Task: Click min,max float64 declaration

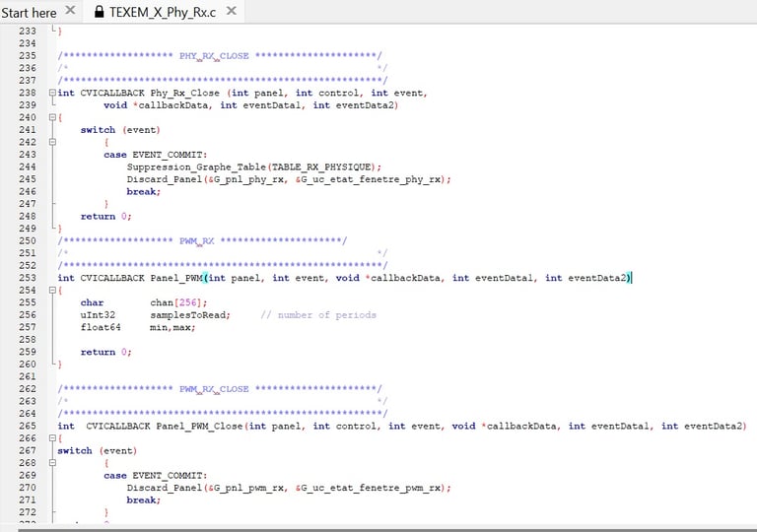Action: click(x=172, y=327)
